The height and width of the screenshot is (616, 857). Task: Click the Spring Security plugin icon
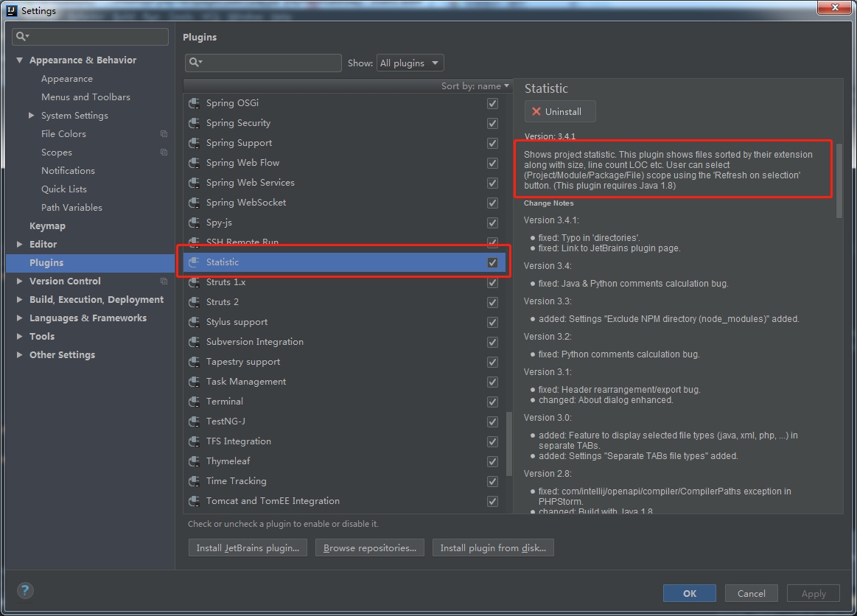coord(194,123)
